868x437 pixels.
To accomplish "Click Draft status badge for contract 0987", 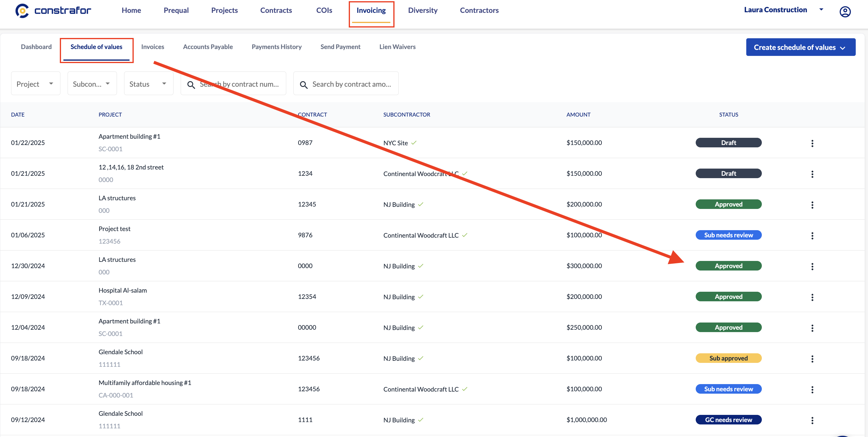I will (x=729, y=143).
